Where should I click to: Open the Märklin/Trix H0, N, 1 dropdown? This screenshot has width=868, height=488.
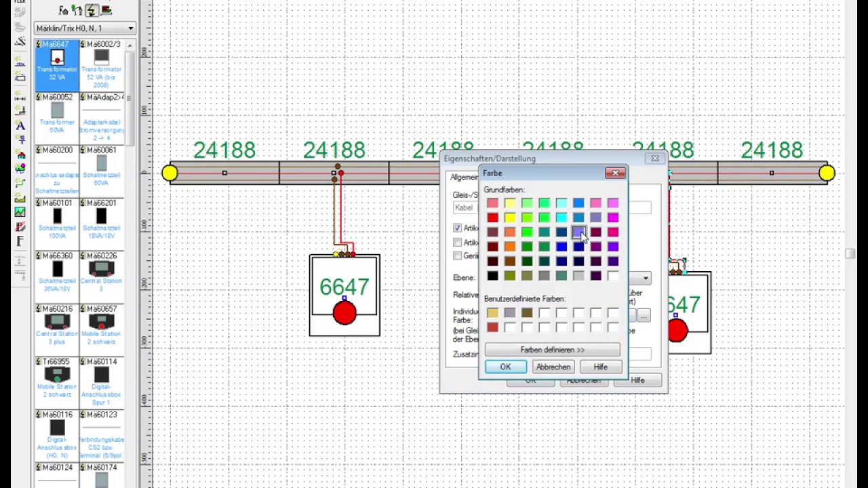tap(85, 28)
